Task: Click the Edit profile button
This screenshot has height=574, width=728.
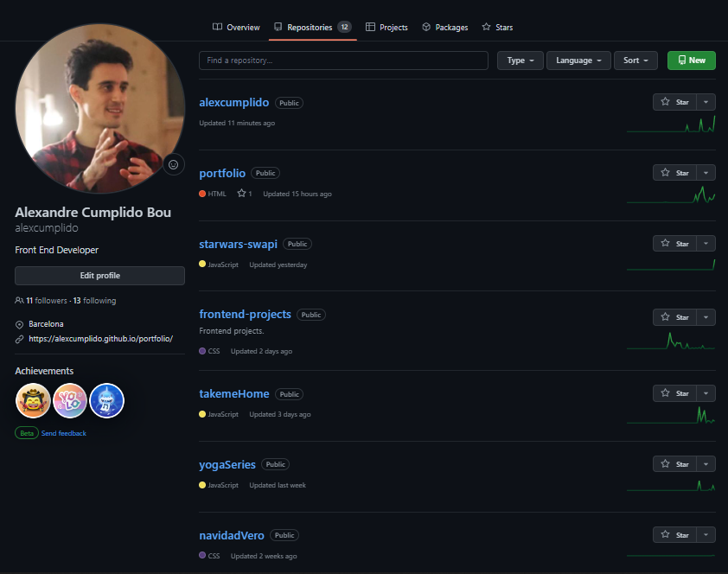Action: 99,276
